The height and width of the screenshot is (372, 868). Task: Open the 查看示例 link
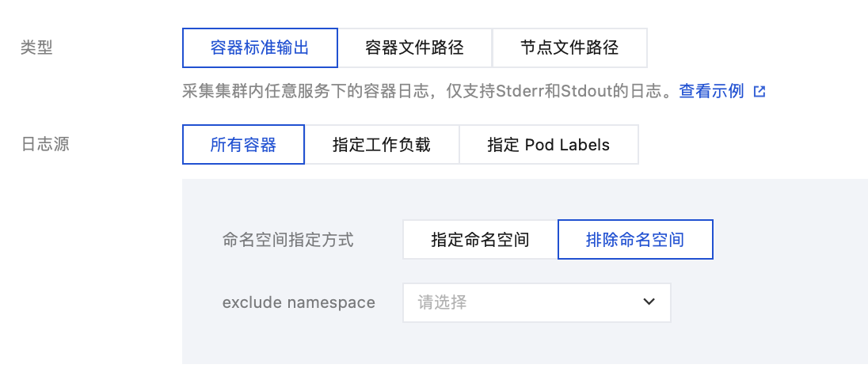(x=711, y=91)
